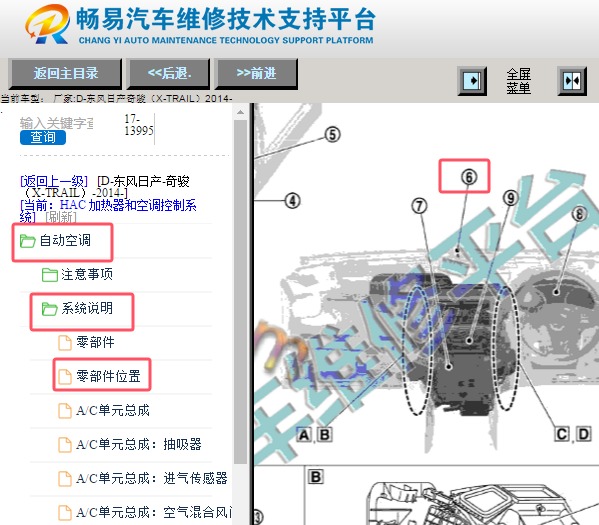Click the page icon beside 进气传感器 entry
The image size is (599, 525).
pyautogui.click(x=65, y=478)
